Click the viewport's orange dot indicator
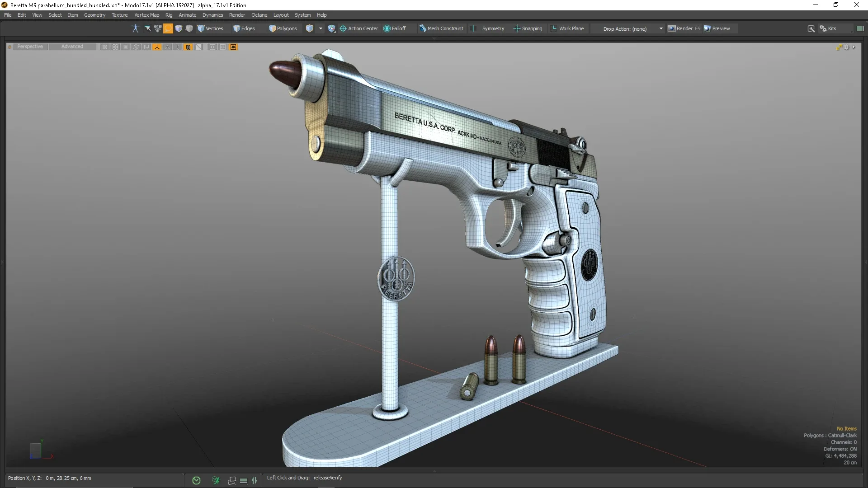Screen dimensions: 868x488 click(9, 47)
